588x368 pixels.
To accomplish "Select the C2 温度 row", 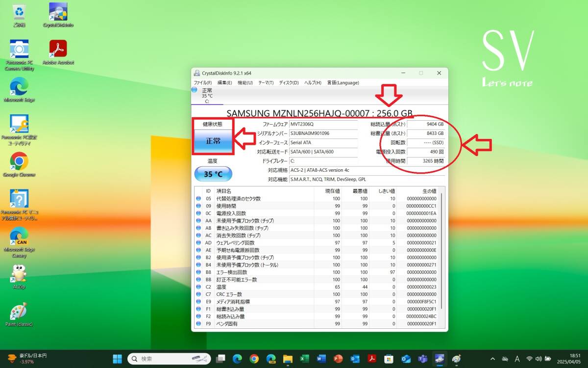I will tap(318, 287).
